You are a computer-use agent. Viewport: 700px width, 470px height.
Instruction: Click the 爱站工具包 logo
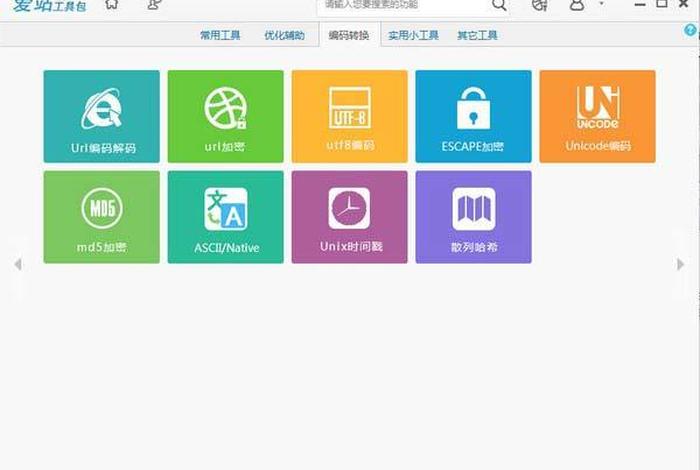[x=49, y=6]
